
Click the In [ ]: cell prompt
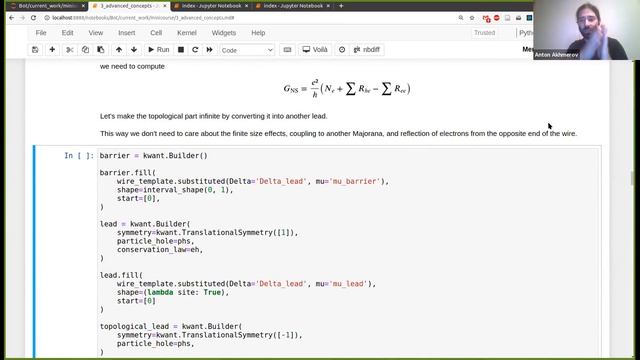tap(79, 156)
